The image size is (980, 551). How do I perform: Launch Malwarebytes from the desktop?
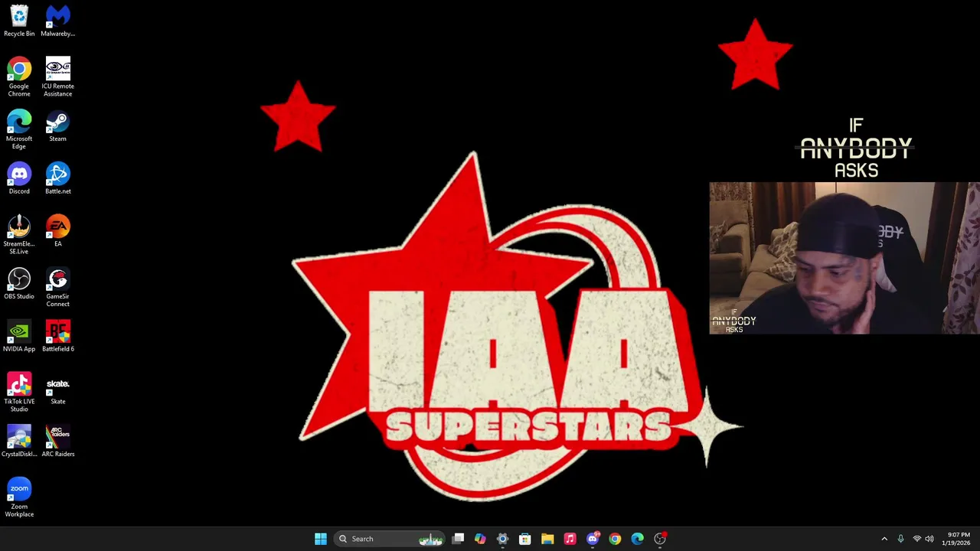(57, 21)
